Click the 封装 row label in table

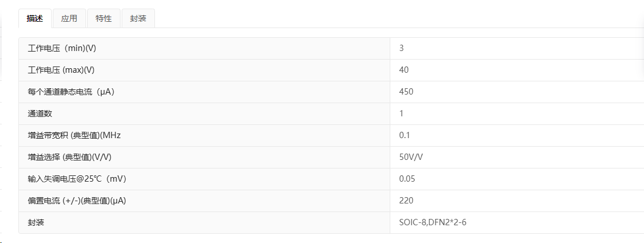point(36,222)
